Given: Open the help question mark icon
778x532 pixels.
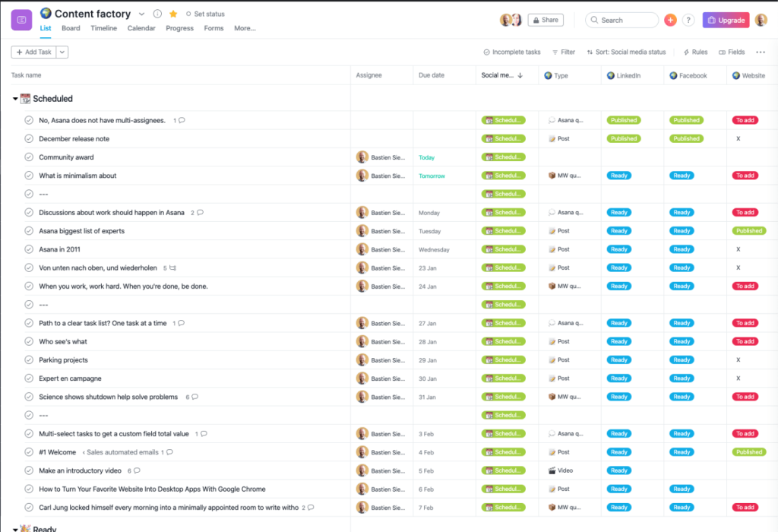Looking at the screenshot, I should pyautogui.click(x=688, y=21).
